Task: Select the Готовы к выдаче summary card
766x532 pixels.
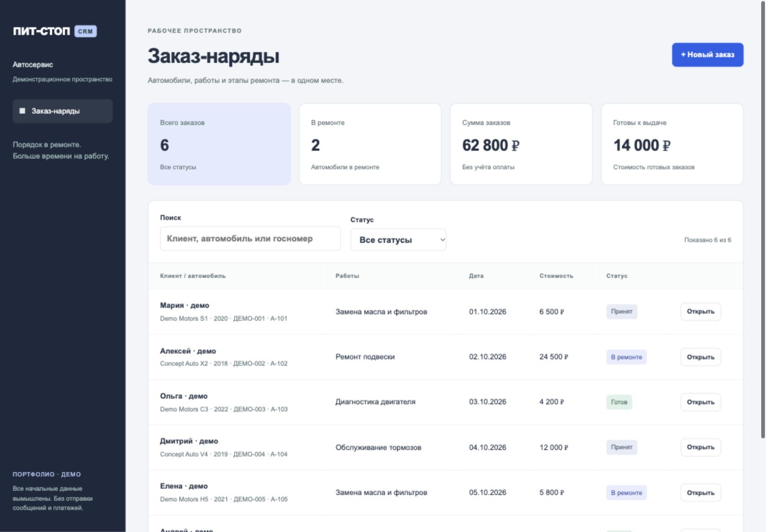Action: [672, 144]
